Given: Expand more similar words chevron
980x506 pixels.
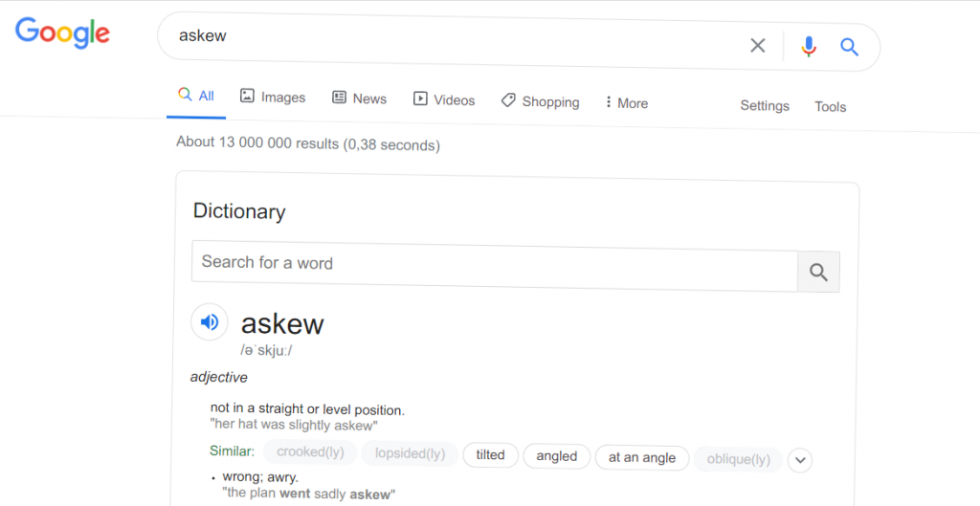Looking at the screenshot, I should coord(800,461).
